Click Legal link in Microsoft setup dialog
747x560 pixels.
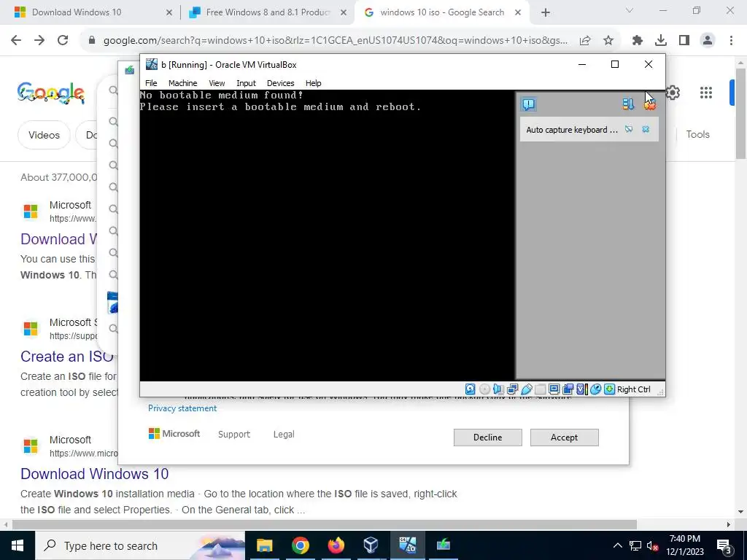point(284,435)
